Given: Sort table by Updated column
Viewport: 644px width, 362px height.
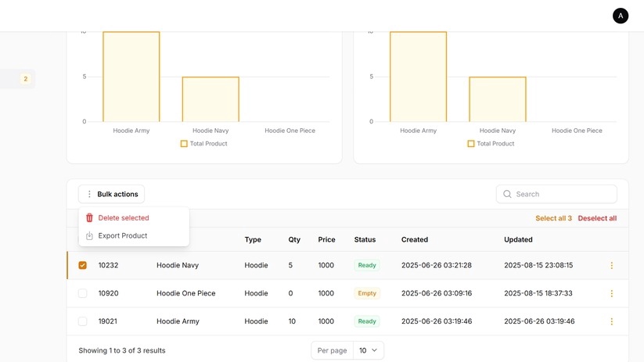Looking at the screenshot, I should [x=518, y=240].
